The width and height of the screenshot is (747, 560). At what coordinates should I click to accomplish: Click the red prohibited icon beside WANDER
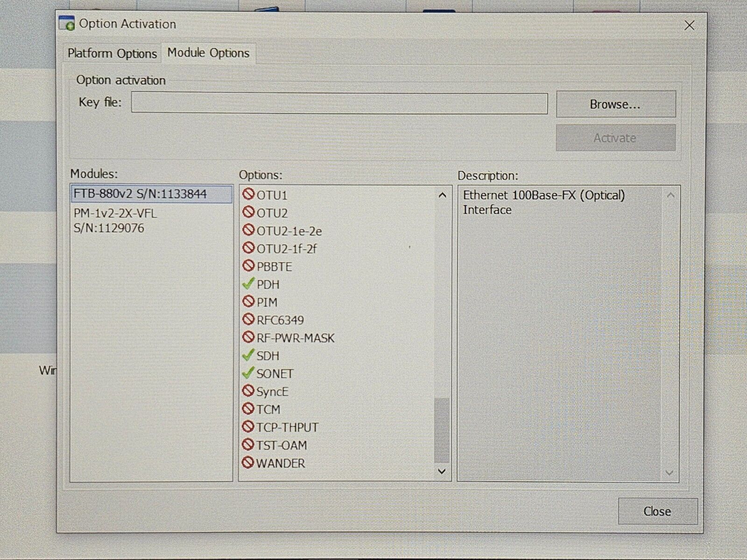click(x=248, y=463)
